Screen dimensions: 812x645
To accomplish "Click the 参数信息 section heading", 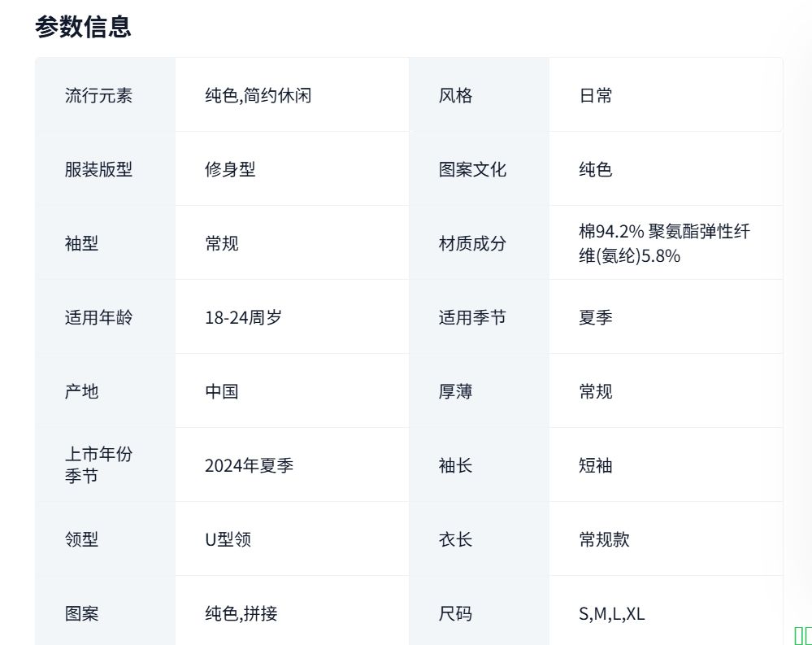I will pyautogui.click(x=83, y=27).
